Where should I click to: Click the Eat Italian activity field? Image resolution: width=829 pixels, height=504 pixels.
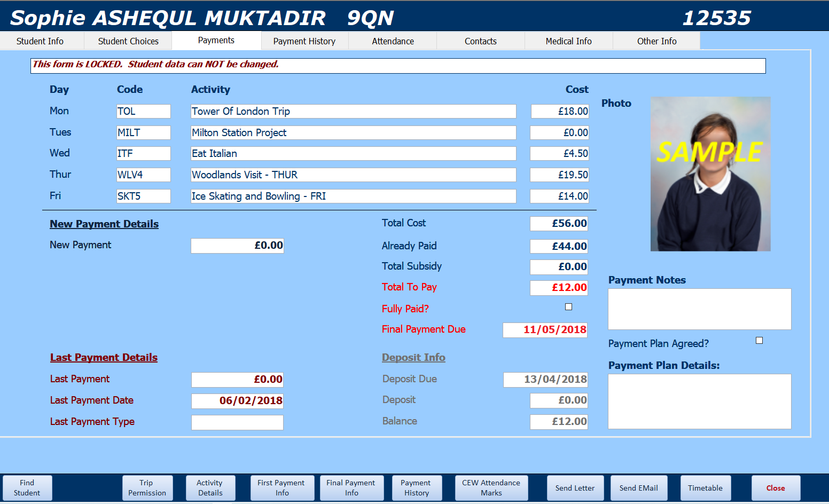point(354,153)
